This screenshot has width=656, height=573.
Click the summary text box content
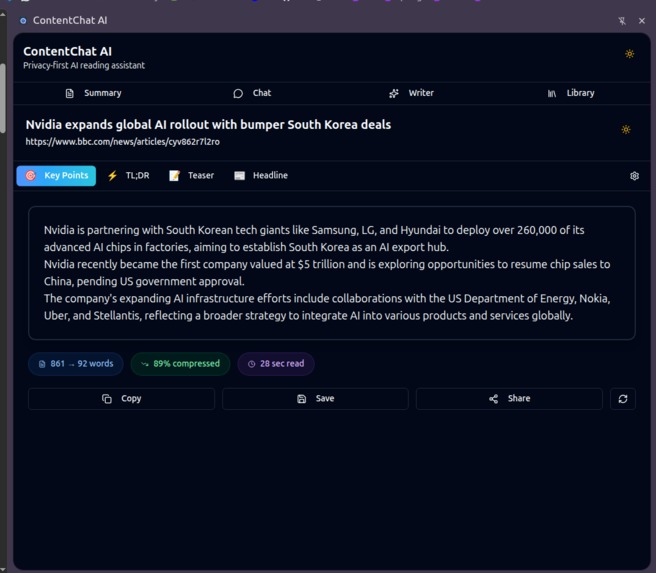(x=332, y=273)
